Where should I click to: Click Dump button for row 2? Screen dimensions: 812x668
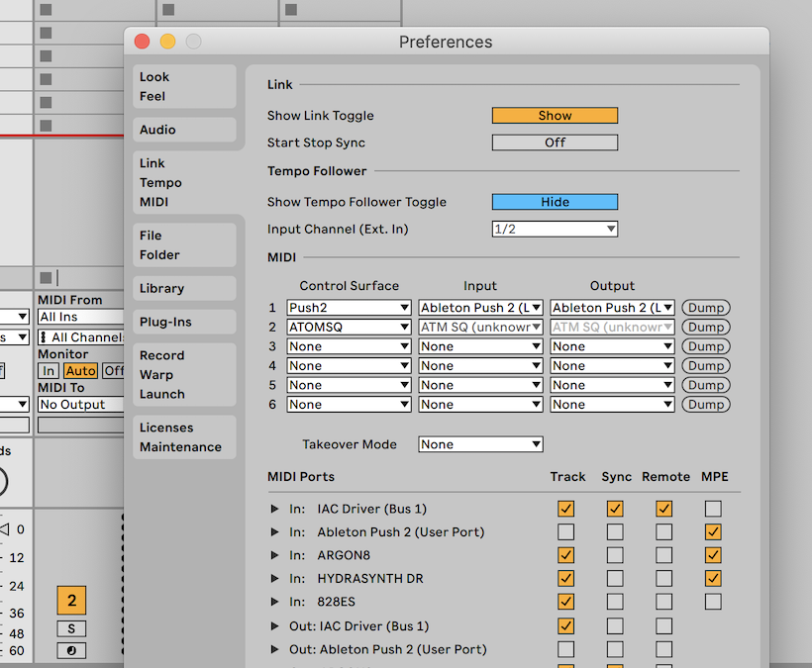click(706, 327)
